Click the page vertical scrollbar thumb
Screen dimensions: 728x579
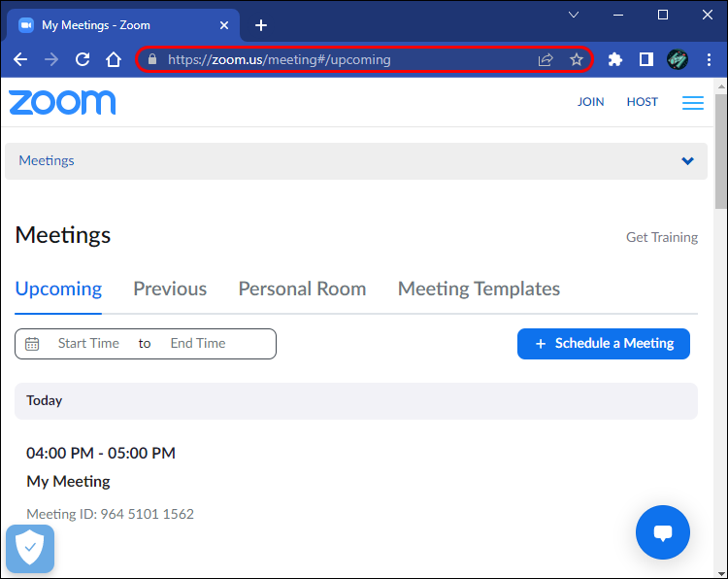[721, 152]
